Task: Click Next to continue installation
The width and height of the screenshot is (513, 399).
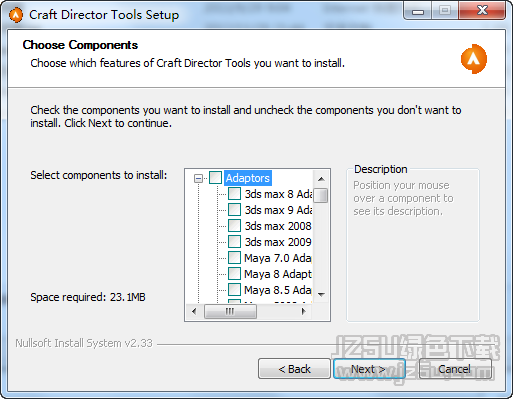Action: (369, 369)
